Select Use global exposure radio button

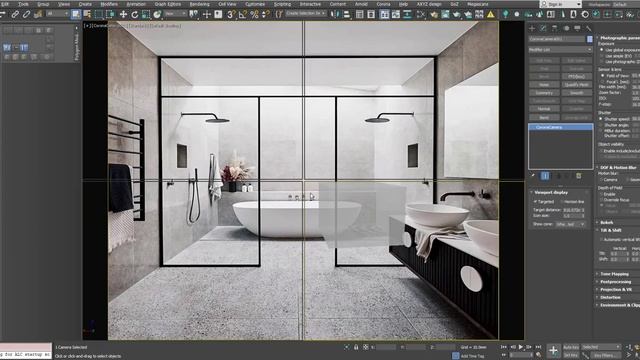[x=602, y=50]
